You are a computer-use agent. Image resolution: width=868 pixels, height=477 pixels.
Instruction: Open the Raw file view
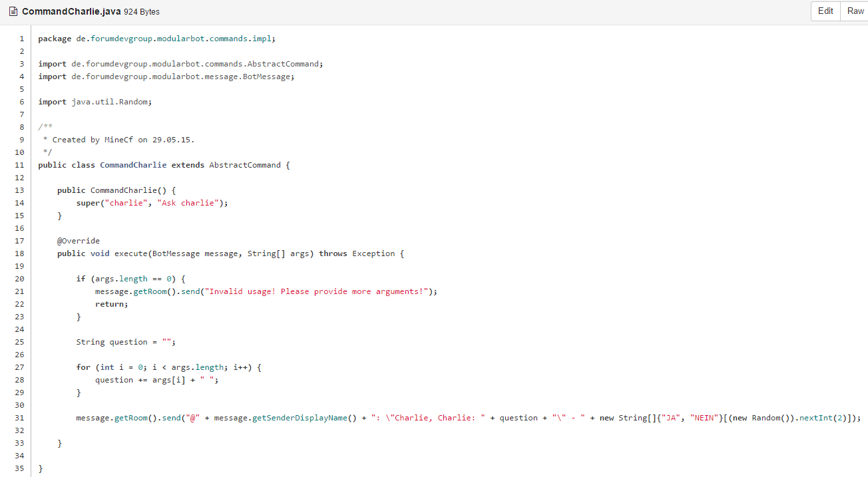(855, 11)
